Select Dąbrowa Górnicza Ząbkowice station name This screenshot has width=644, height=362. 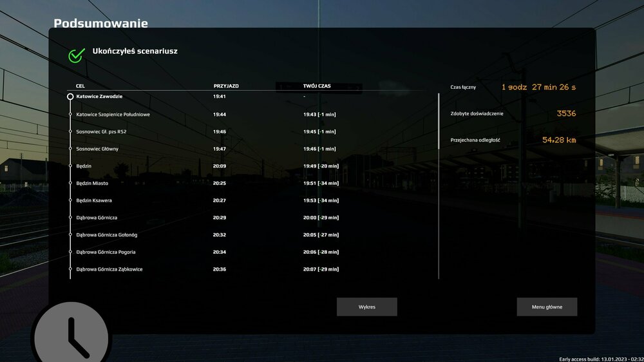pyautogui.click(x=109, y=269)
